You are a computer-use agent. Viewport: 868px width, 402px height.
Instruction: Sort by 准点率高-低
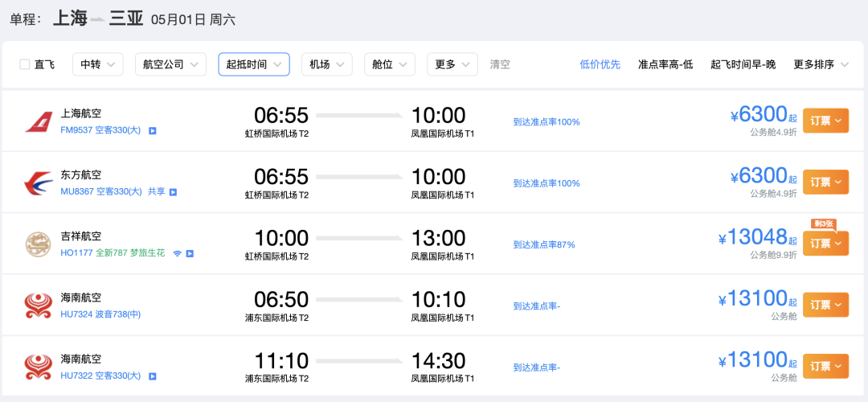click(x=665, y=64)
